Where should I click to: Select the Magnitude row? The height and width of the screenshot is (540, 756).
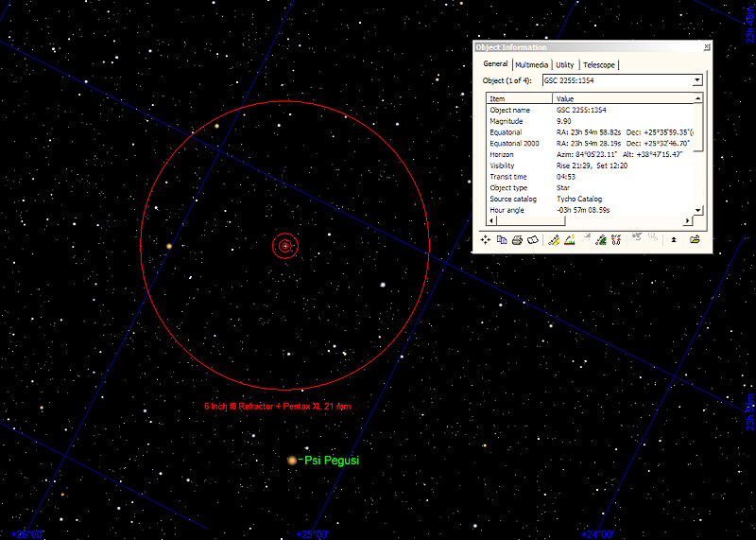590,121
